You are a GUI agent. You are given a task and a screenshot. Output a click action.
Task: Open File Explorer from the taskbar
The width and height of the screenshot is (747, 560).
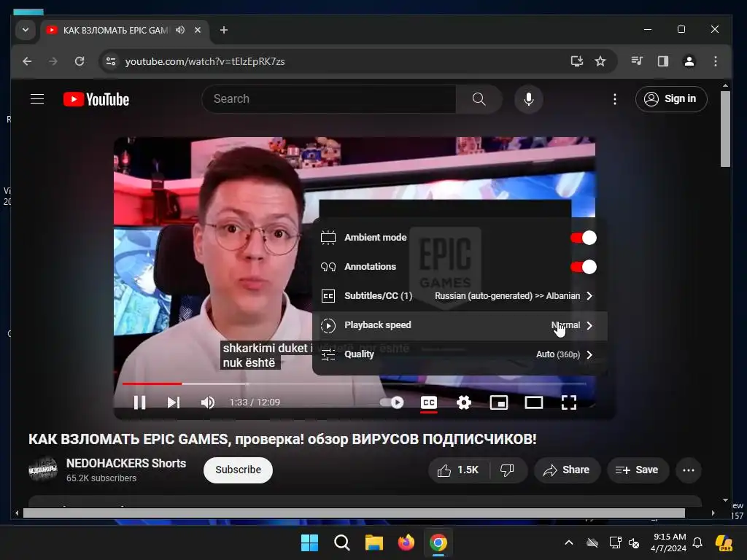coord(374,542)
